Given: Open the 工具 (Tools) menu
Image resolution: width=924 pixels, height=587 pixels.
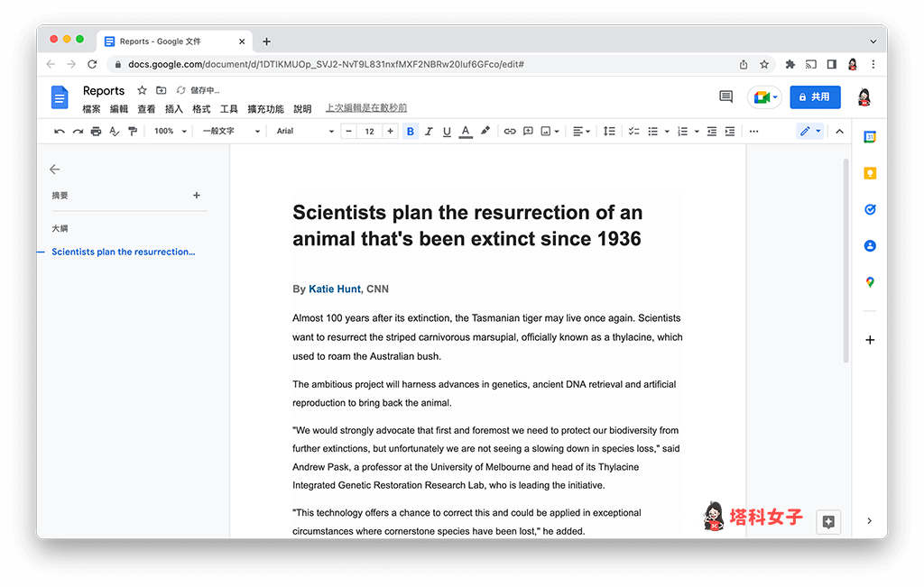Looking at the screenshot, I should [228, 109].
